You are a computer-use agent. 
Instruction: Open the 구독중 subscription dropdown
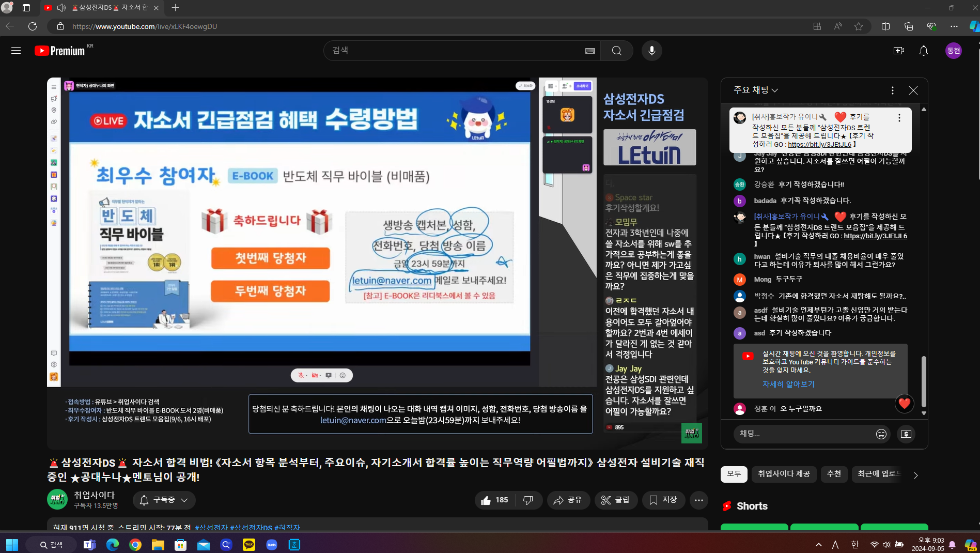click(x=164, y=500)
